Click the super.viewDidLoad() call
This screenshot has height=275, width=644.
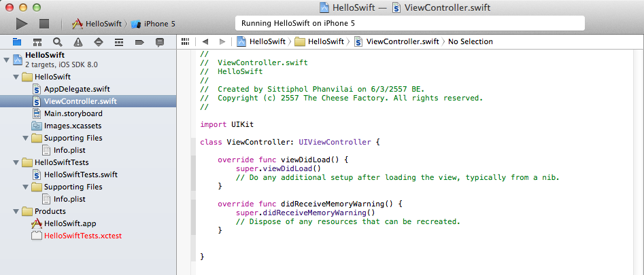click(x=278, y=168)
